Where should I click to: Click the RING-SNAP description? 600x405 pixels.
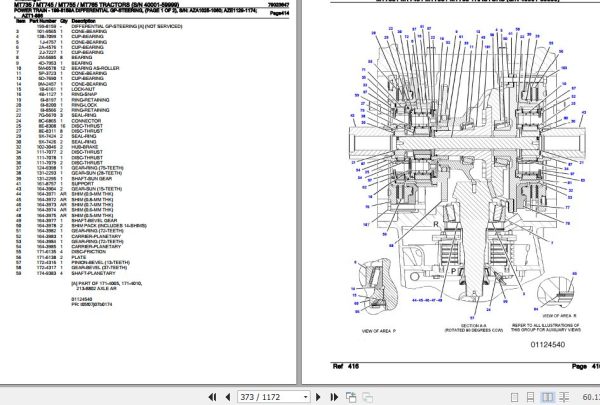click(84, 94)
